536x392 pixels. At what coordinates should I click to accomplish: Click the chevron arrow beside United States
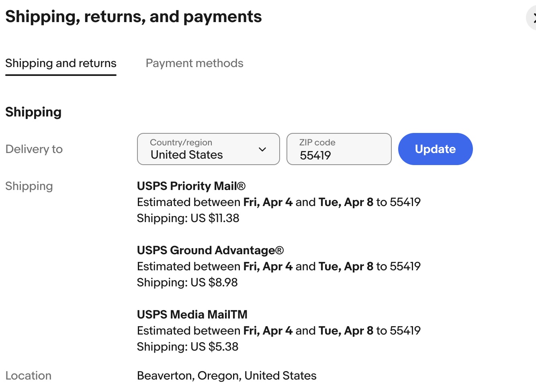coord(262,149)
